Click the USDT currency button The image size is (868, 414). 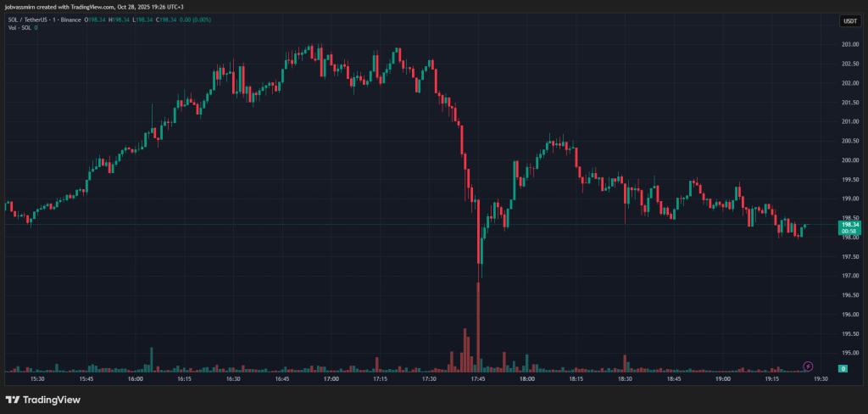pos(849,21)
